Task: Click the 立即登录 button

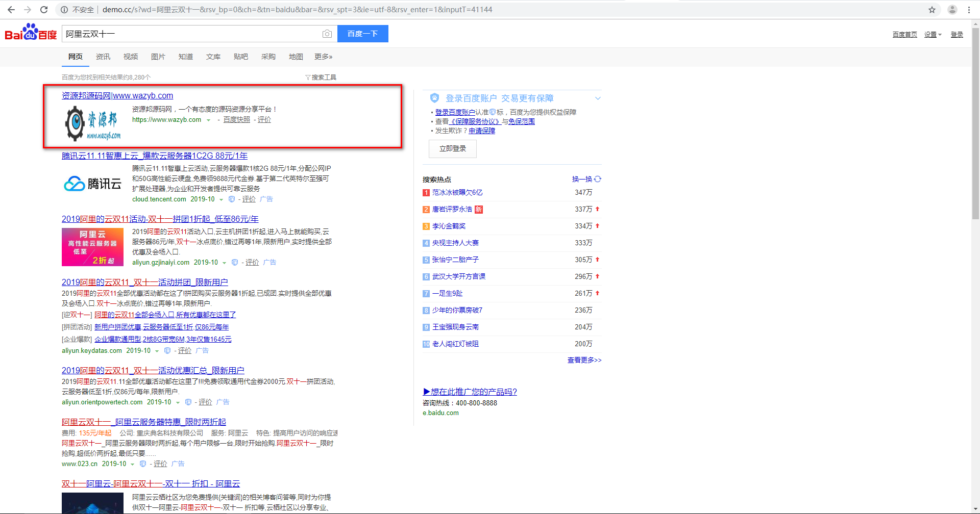Action: click(453, 148)
